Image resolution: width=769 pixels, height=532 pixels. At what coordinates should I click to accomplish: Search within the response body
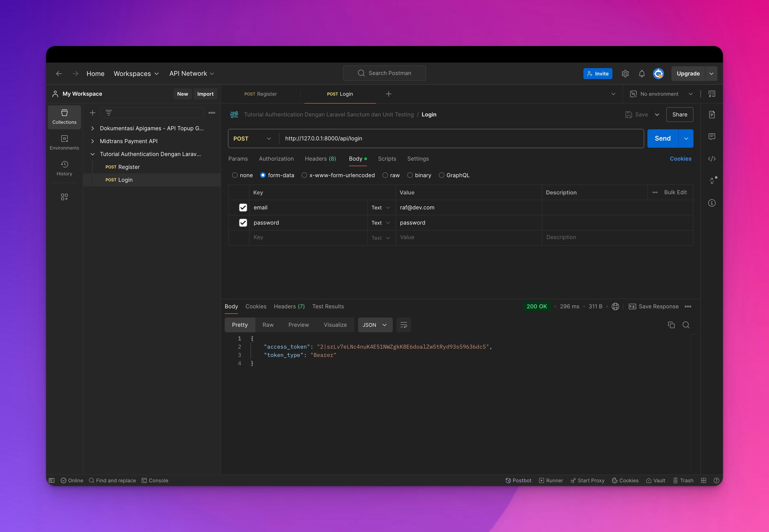(x=686, y=325)
